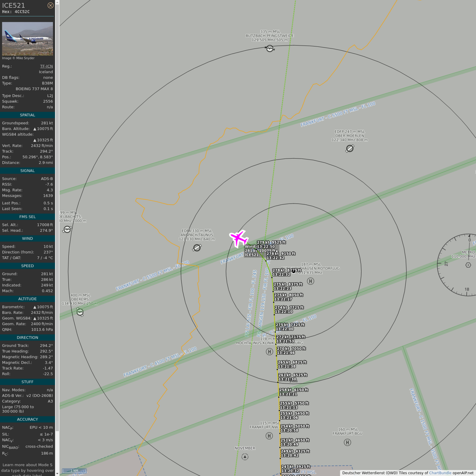Click the Butzbach-Pfingstweide glider airfield symbol
The image size is (476, 476).
coord(270,49)
